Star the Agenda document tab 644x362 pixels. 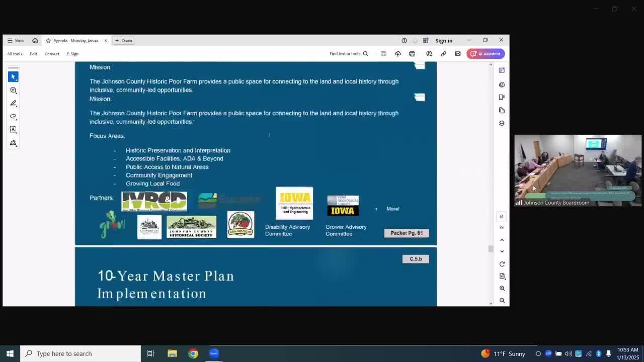click(x=48, y=41)
